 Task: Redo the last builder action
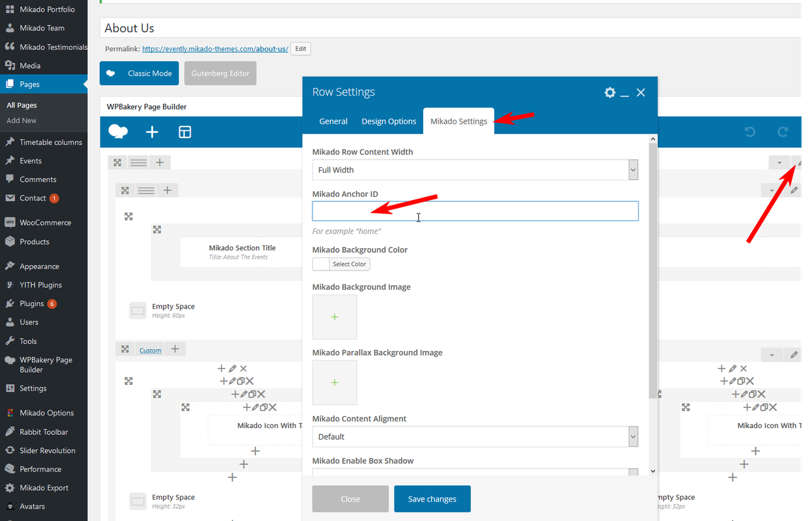click(783, 132)
